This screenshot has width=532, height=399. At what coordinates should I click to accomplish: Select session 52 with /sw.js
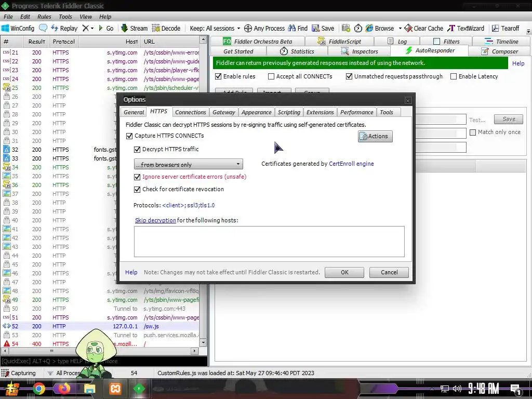coord(100,326)
